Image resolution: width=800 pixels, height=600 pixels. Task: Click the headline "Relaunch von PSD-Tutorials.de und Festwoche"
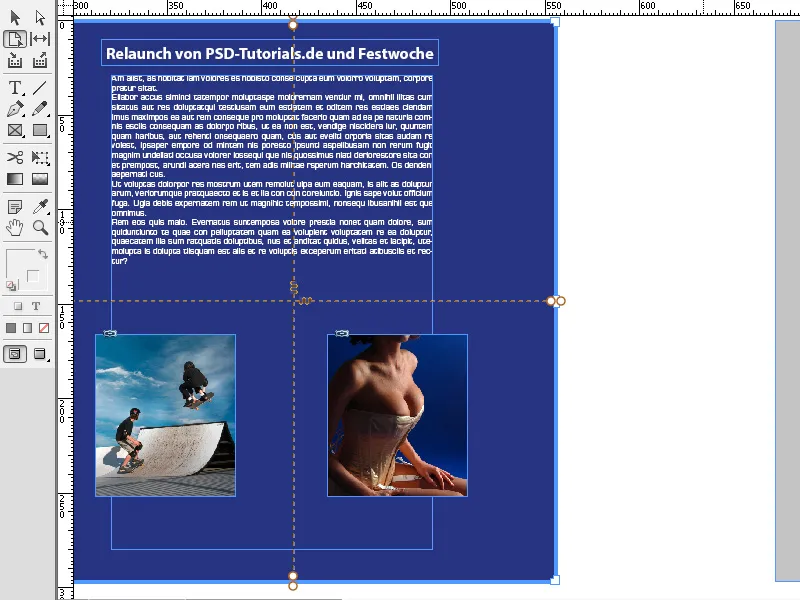(x=270, y=53)
